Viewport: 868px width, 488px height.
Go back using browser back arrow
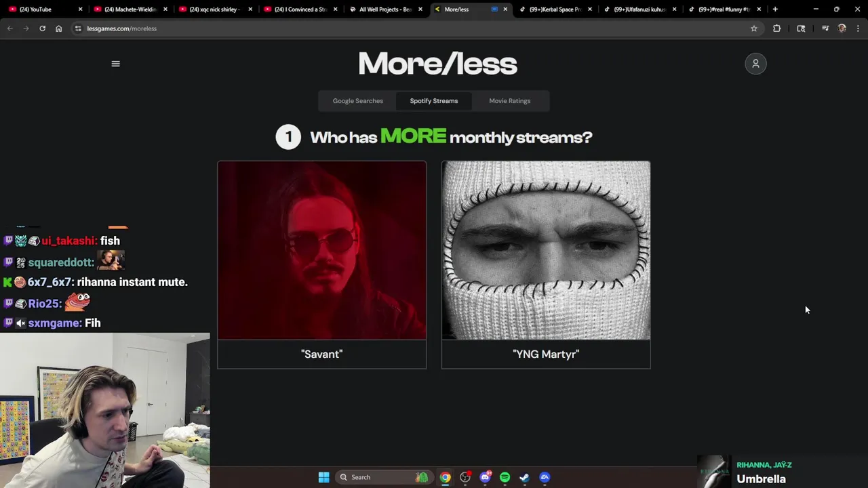point(9,28)
